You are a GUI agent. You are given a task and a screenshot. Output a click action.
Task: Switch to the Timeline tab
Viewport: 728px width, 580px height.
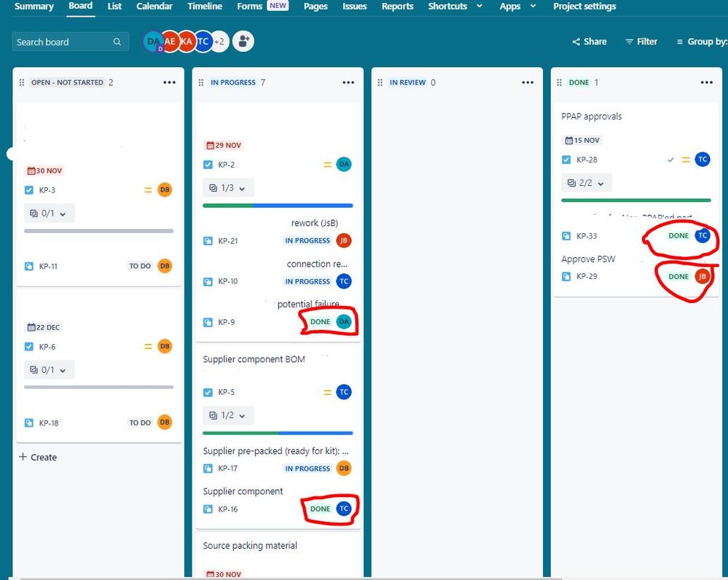click(204, 7)
